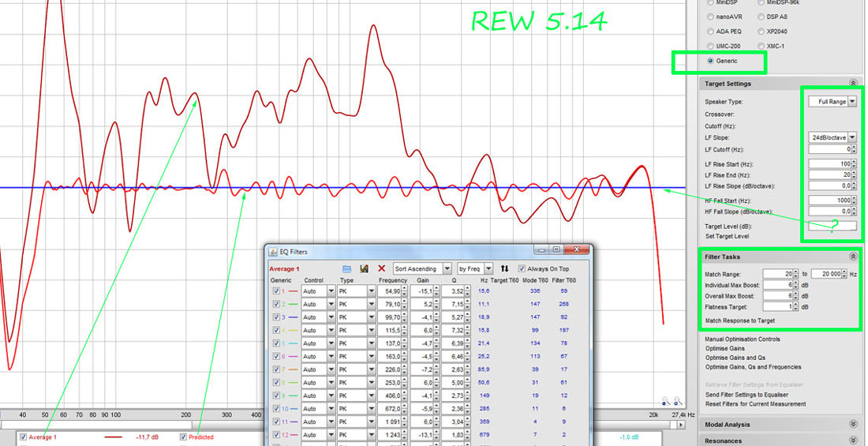
Task: Click the save filters icon
Action: tap(364, 269)
